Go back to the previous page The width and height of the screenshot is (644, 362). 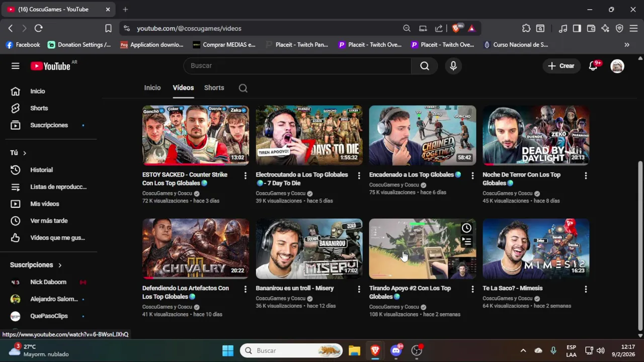click(11, 29)
